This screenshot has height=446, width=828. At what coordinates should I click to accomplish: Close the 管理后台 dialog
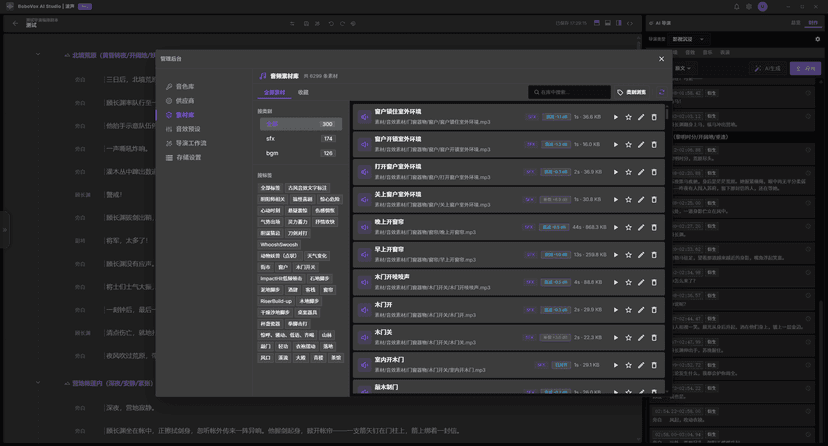[x=661, y=59]
